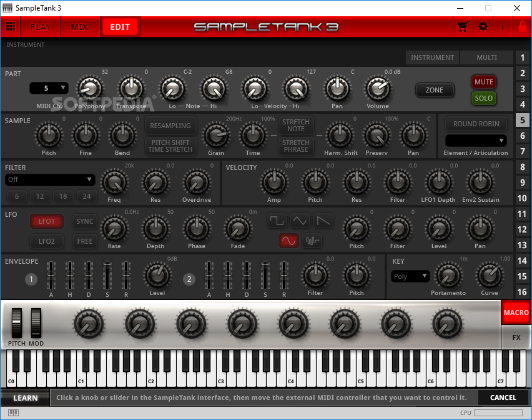This screenshot has width=532, height=420.
Task: Open the grid browser icon
Action: 11,26
